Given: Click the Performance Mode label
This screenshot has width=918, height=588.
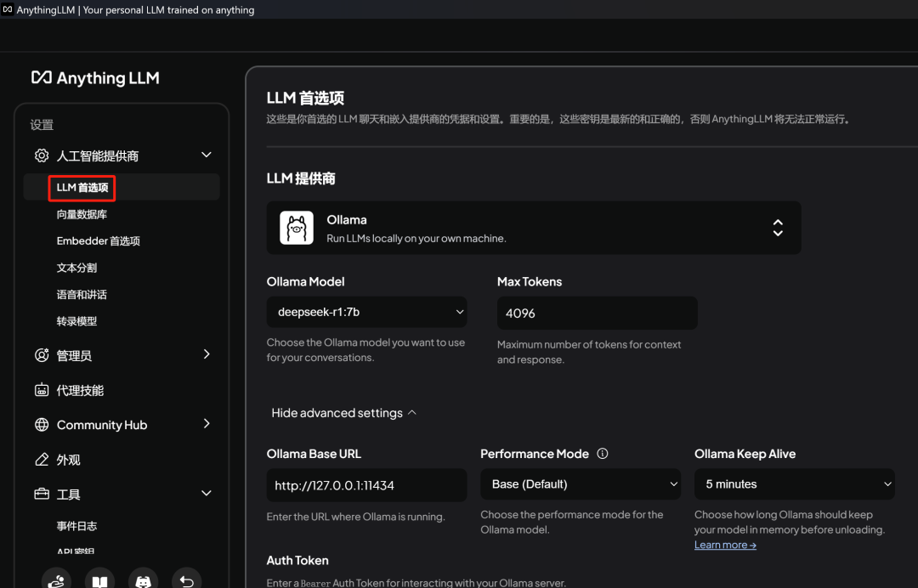Looking at the screenshot, I should [x=535, y=454].
